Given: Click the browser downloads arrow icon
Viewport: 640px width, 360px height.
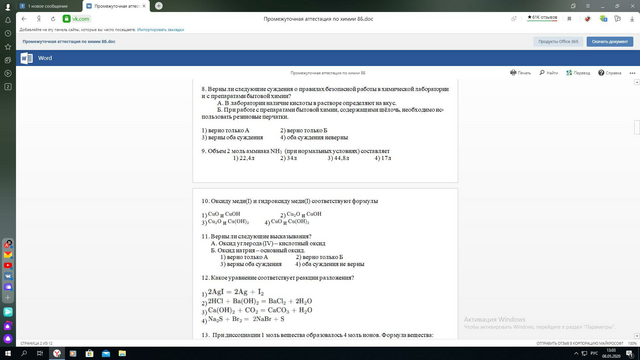Looking at the screenshot, I should (x=632, y=19).
